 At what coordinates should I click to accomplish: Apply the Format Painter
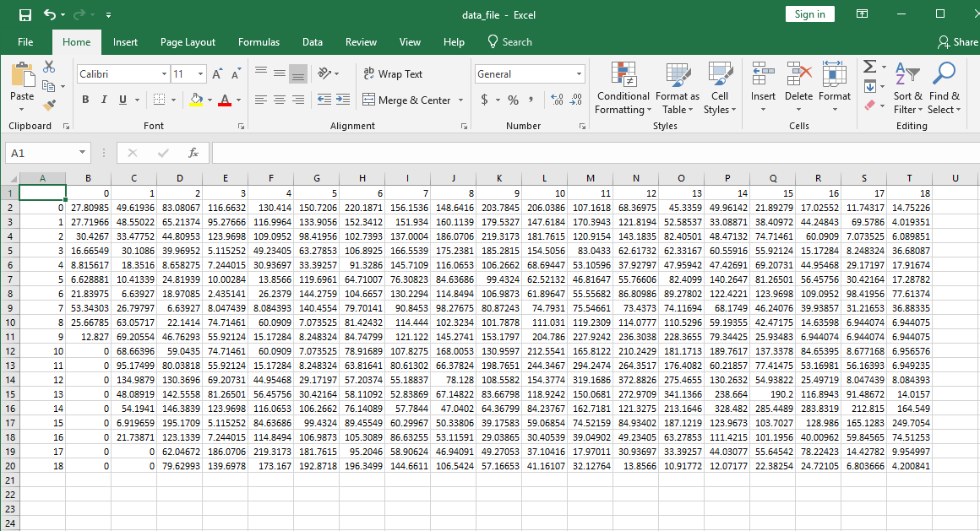(x=49, y=105)
